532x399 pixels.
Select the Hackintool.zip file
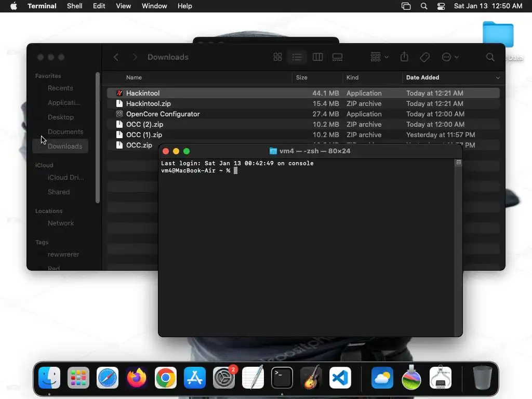pos(303,103)
